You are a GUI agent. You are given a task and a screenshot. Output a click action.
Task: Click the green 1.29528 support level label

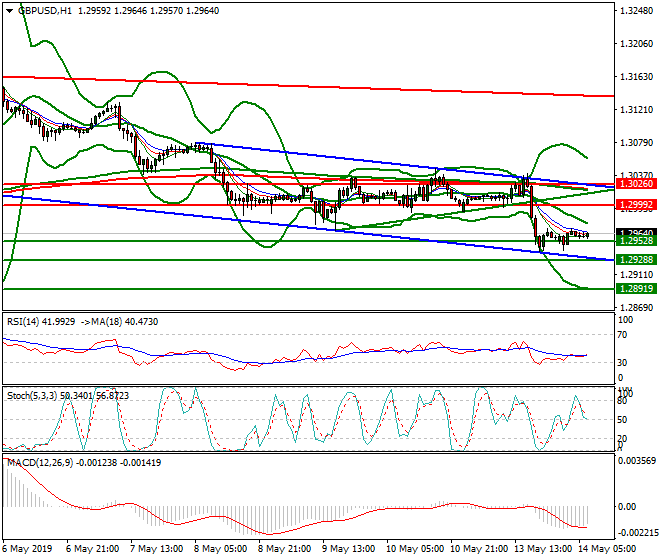pos(636,241)
